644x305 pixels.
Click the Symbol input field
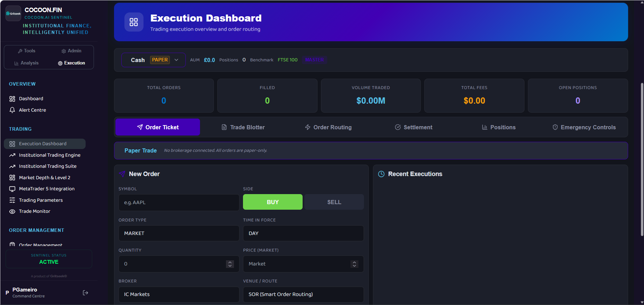(179, 202)
